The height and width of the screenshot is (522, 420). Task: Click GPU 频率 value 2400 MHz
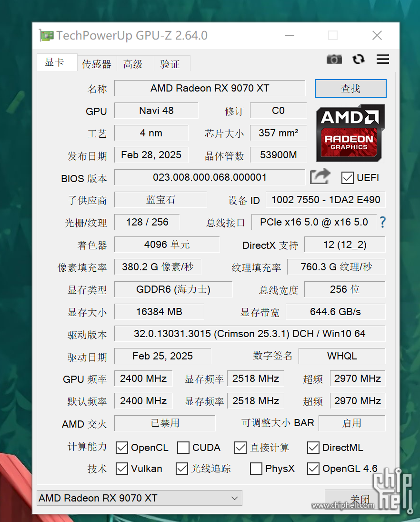pyautogui.click(x=143, y=379)
